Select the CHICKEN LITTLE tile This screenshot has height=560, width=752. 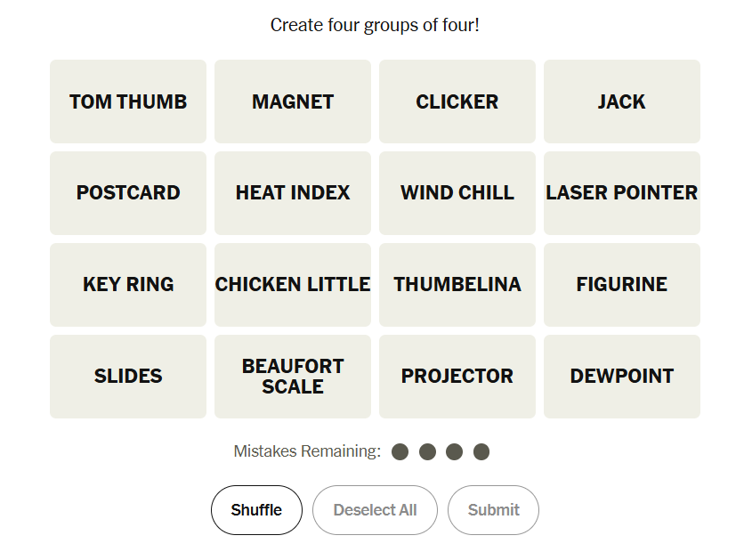293,285
